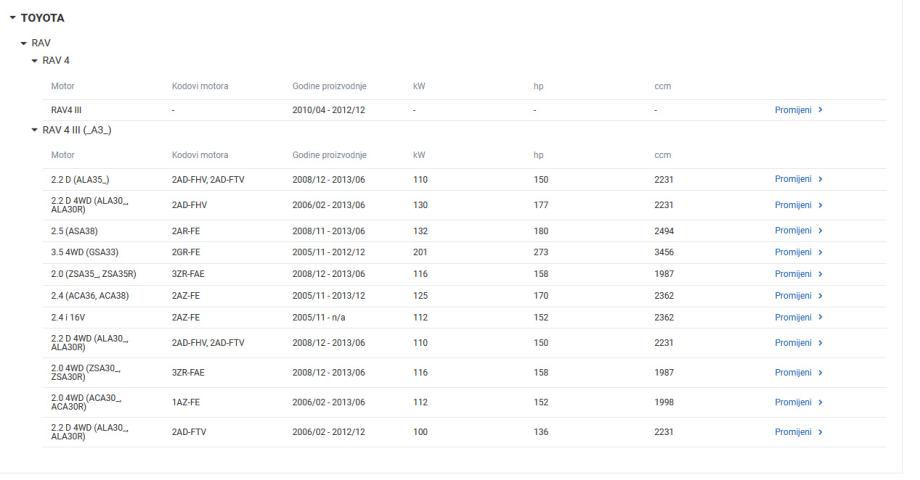The image size is (920, 480).
Task: Select the hp value '273'
Action: click(541, 252)
